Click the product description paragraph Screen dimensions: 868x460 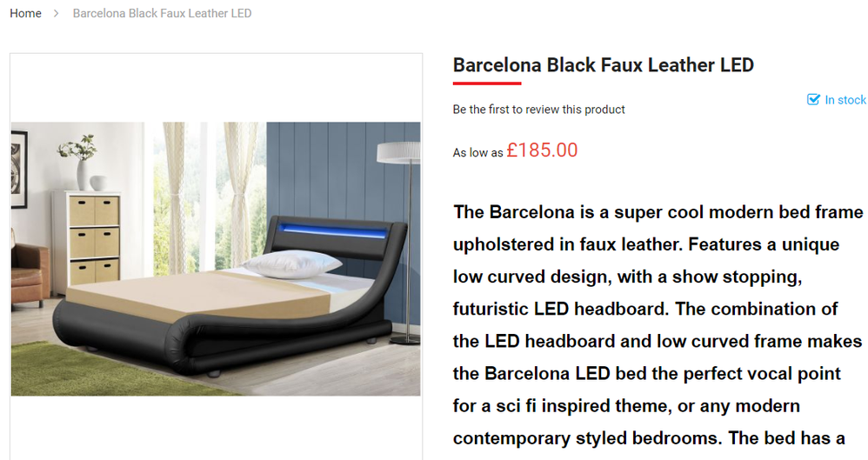click(x=658, y=324)
